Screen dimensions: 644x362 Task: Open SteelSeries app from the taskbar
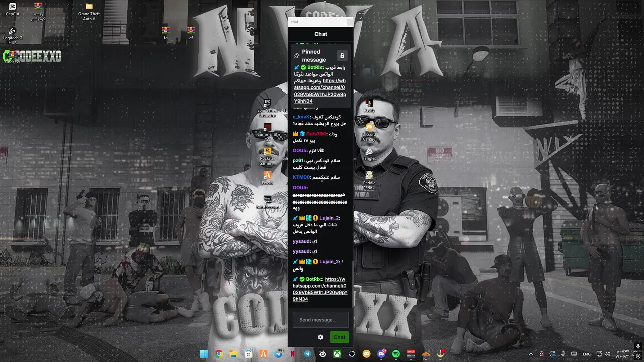323,354
